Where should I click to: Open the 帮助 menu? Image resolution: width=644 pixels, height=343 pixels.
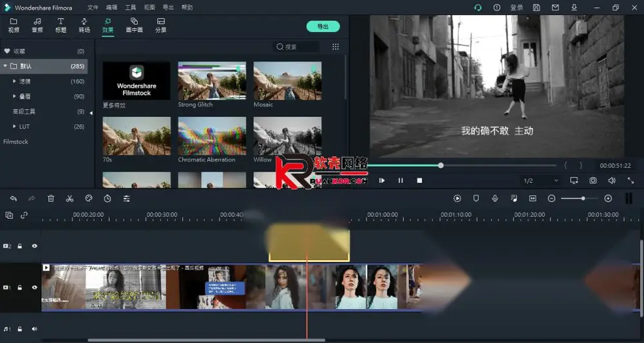[187, 7]
